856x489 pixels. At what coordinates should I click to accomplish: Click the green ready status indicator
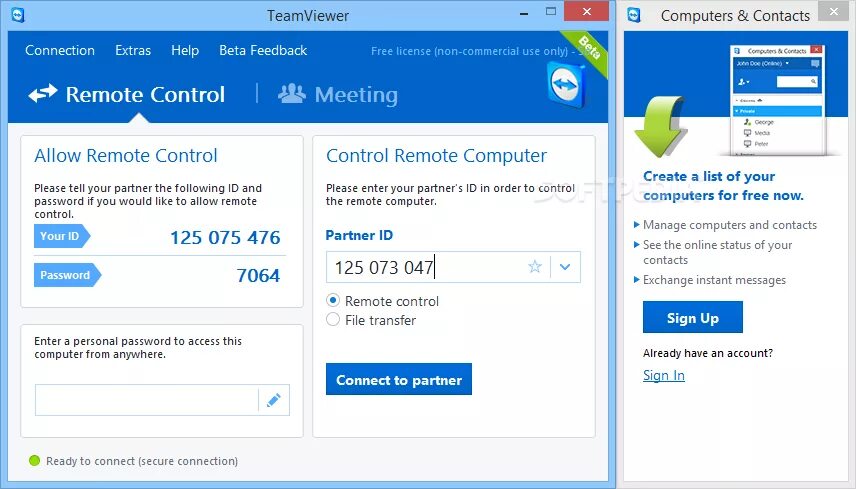pyautogui.click(x=34, y=461)
